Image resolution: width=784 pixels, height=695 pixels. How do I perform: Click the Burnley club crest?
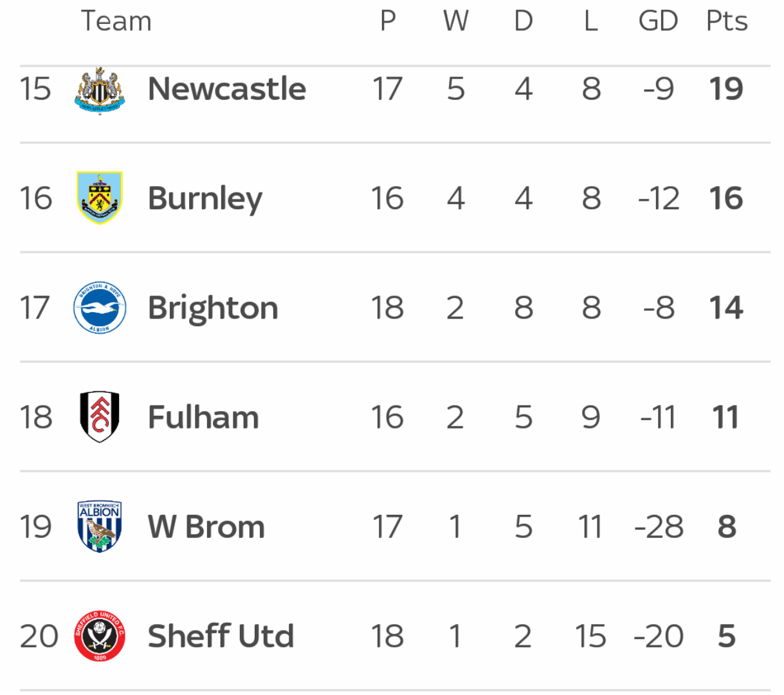tap(100, 198)
